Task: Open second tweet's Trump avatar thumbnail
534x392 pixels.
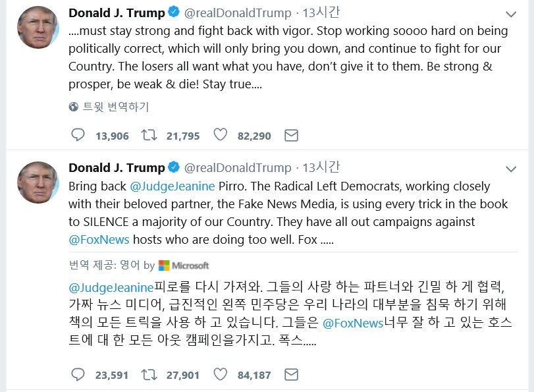Action: click(38, 182)
